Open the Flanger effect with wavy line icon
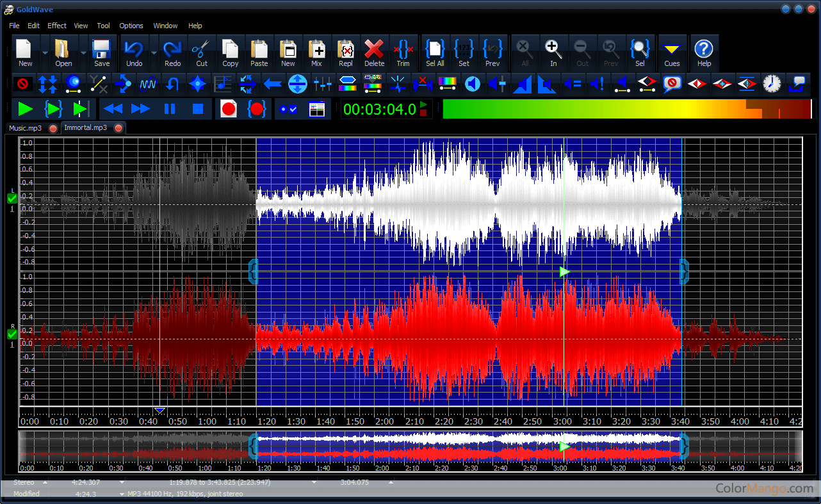The height and width of the screenshot is (504, 821). 148,84
